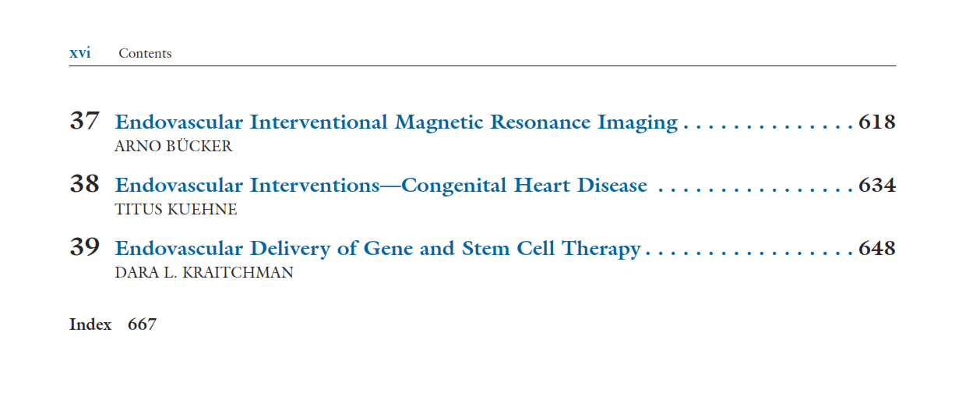The height and width of the screenshot is (418, 980).
Task: Click author name Arno Bücker
Action: (173, 147)
